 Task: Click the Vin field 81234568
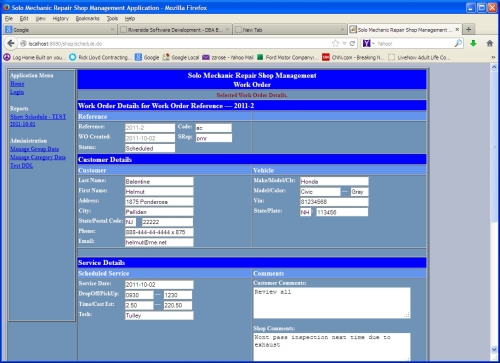(334, 202)
